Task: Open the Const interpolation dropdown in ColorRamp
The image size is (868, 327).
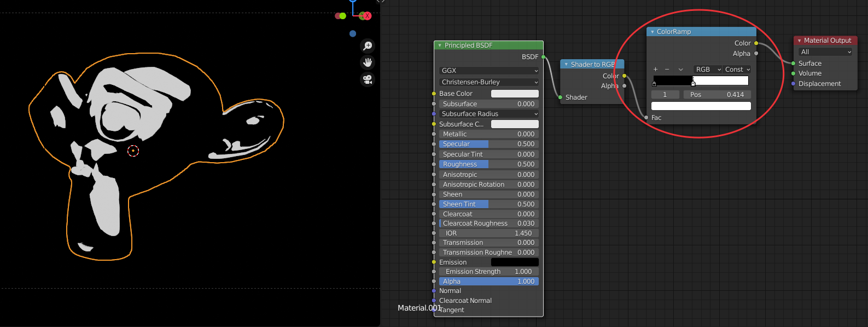Action: pyautogui.click(x=737, y=70)
